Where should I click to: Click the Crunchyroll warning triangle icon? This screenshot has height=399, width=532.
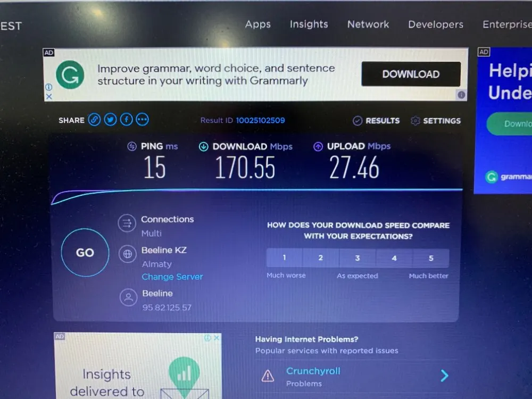[268, 376]
